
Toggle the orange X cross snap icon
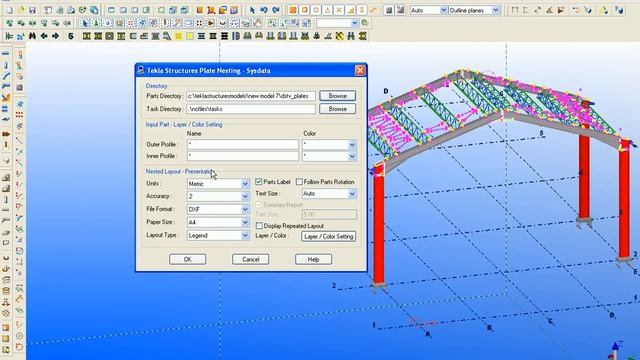339,10
